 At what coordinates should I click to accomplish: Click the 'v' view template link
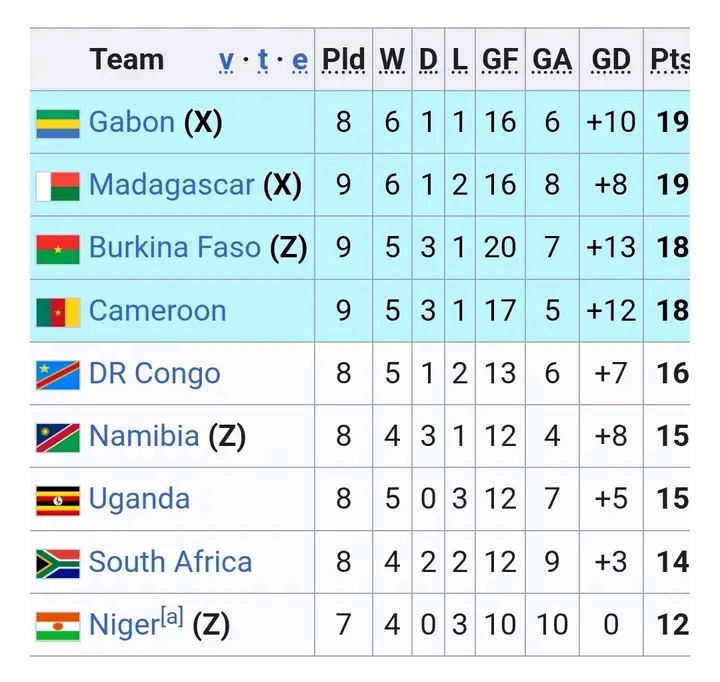pyautogui.click(x=227, y=60)
